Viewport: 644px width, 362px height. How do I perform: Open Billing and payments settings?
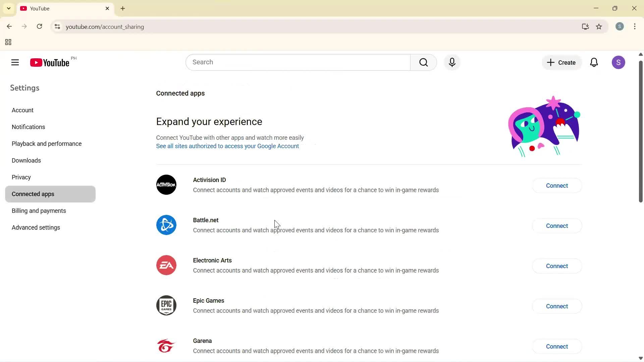click(x=39, y=210)
